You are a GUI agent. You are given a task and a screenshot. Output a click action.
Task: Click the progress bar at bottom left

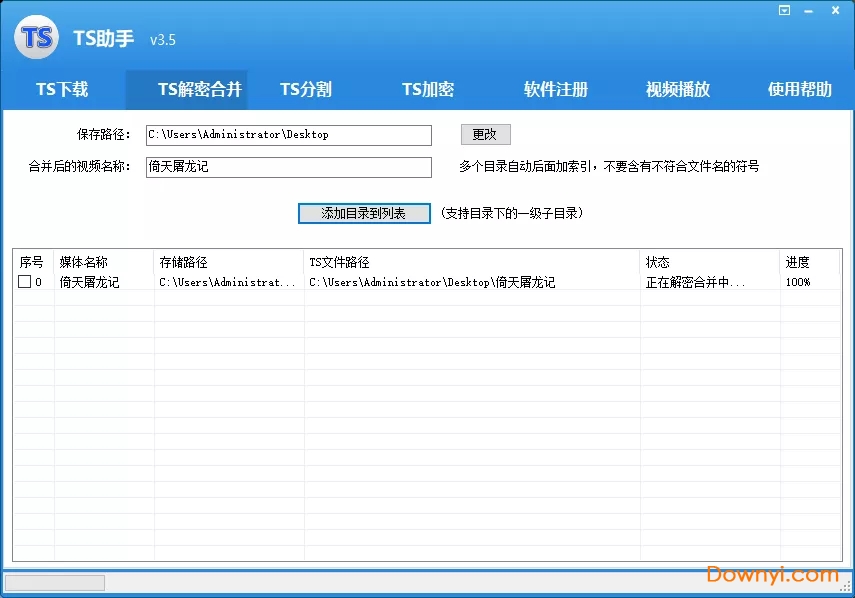(x=55, y=582)
